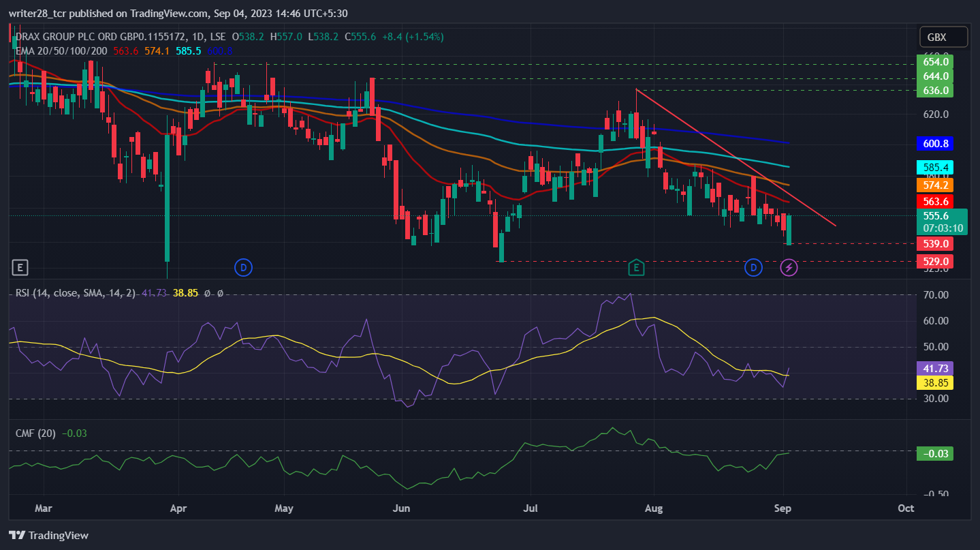980x550 pixels.
Task: Click the grey earnings E marker near March
Action: pos(20,266)
